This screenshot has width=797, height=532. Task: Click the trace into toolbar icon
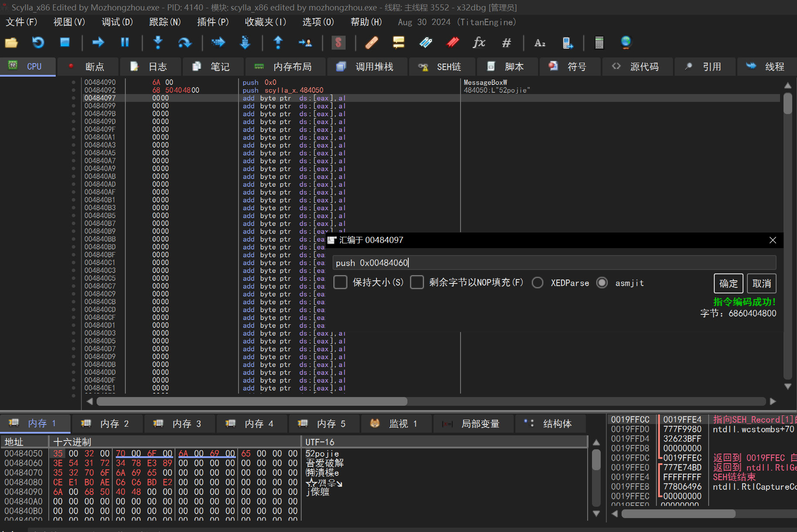pyautogui.click(x=218, y=42)
